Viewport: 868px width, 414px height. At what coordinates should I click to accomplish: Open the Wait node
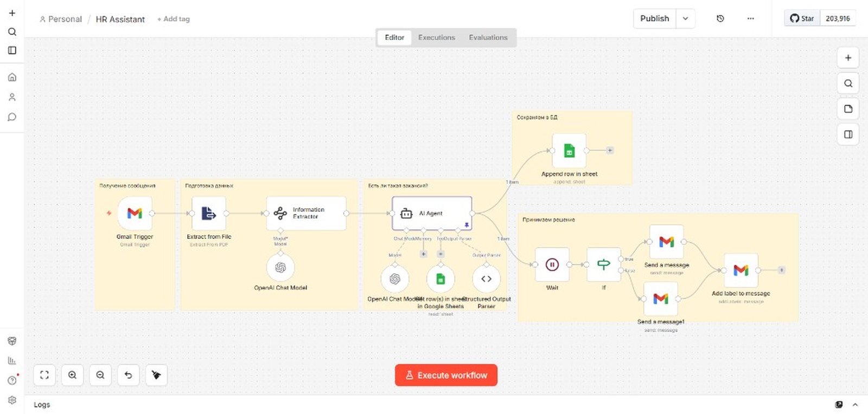tap(552, 264)
